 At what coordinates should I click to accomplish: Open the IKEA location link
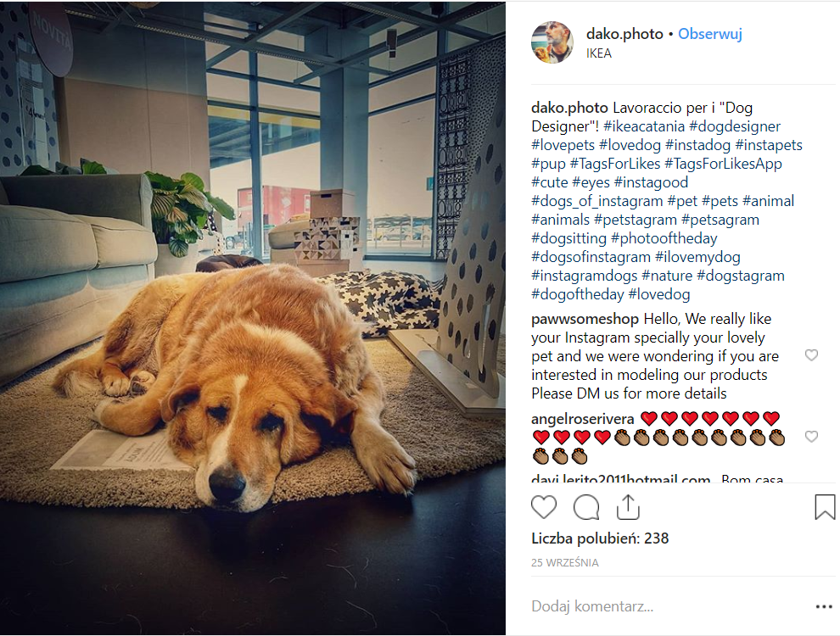point(598,53)
